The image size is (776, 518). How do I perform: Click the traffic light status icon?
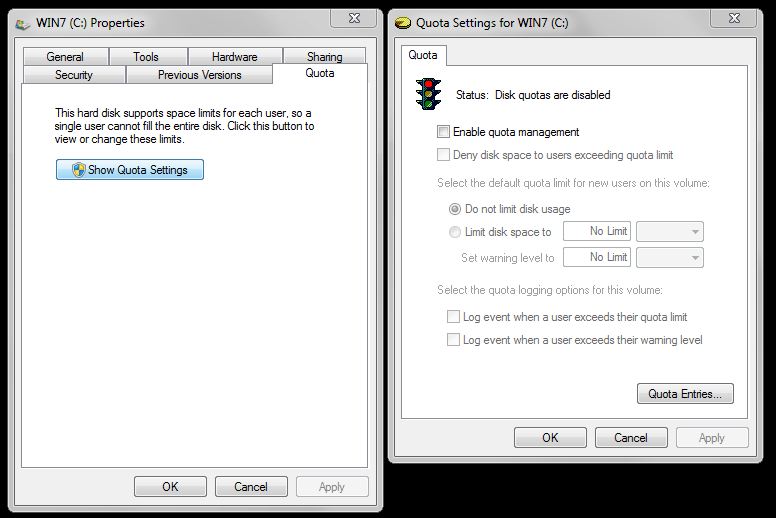(428, 94)
